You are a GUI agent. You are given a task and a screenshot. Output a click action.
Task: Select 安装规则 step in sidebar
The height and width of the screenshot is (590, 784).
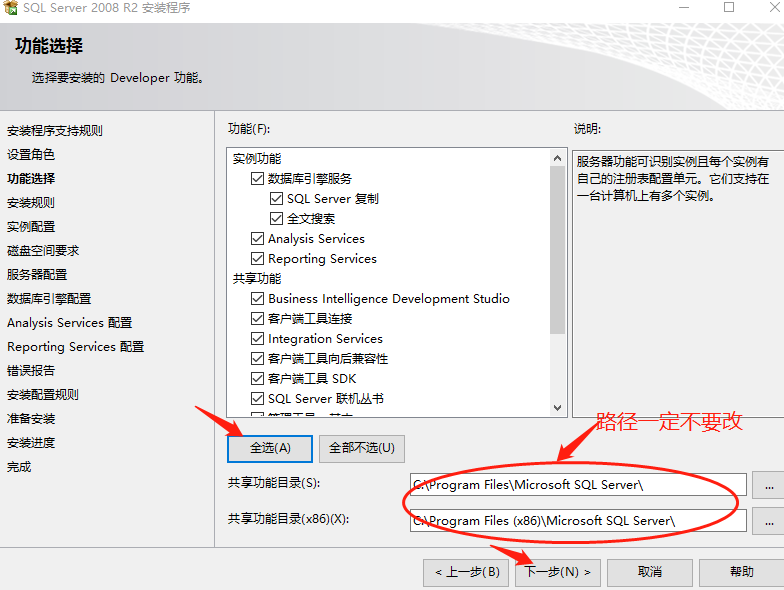pyautogui.click(x=30, y=203)
